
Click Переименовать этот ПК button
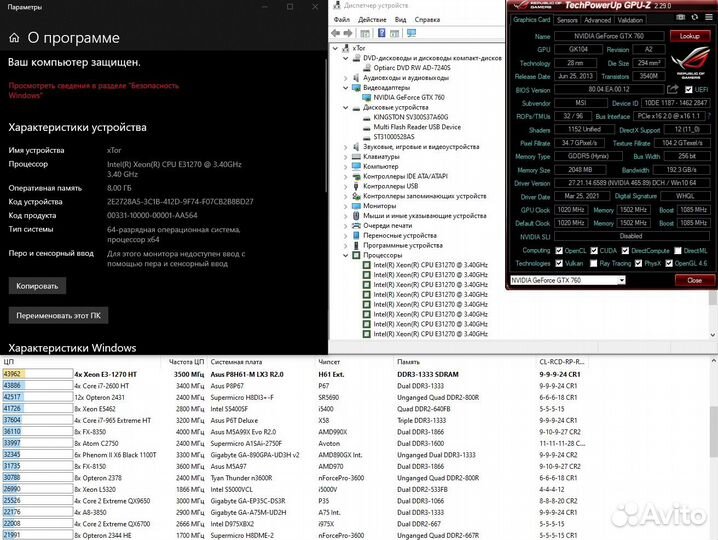(59, 316)
